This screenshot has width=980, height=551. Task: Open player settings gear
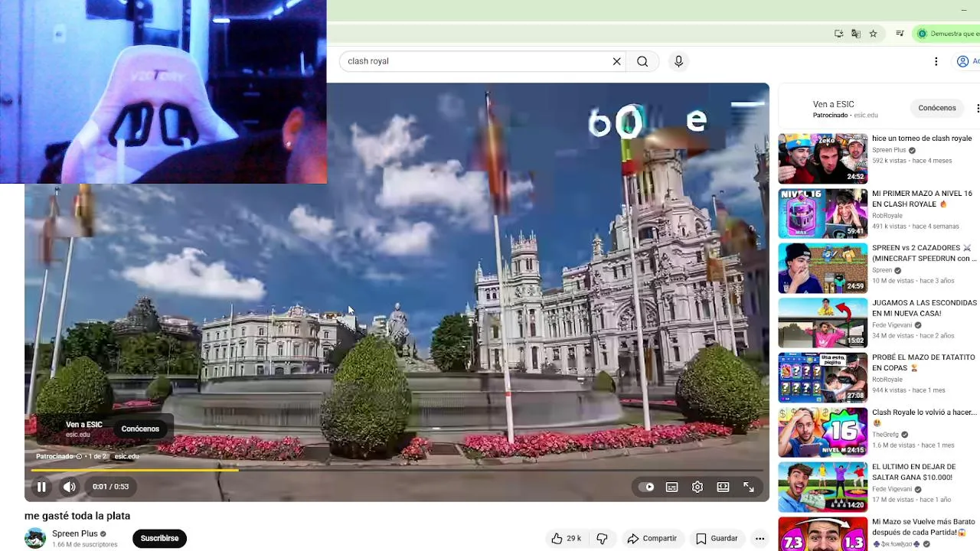pos(697,487)
